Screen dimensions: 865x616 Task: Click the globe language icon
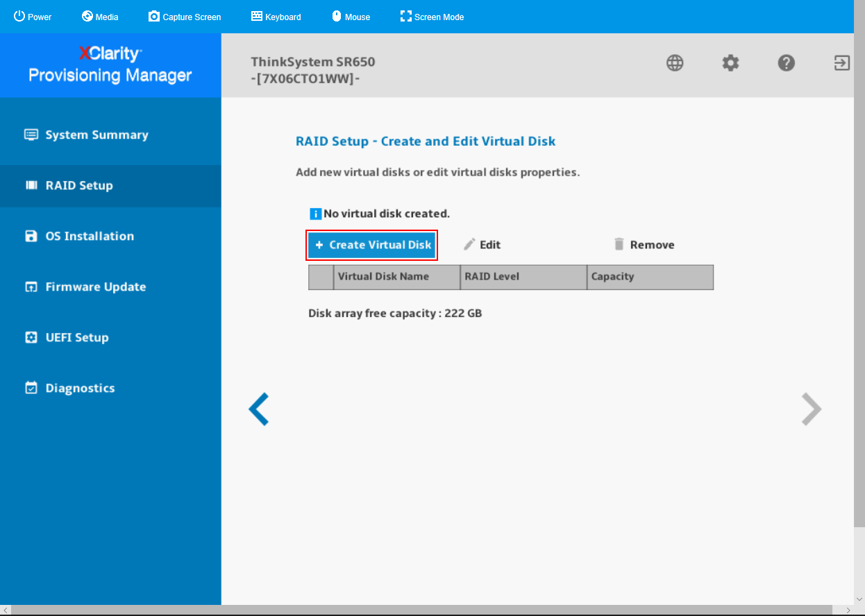(x=675, y=63)
